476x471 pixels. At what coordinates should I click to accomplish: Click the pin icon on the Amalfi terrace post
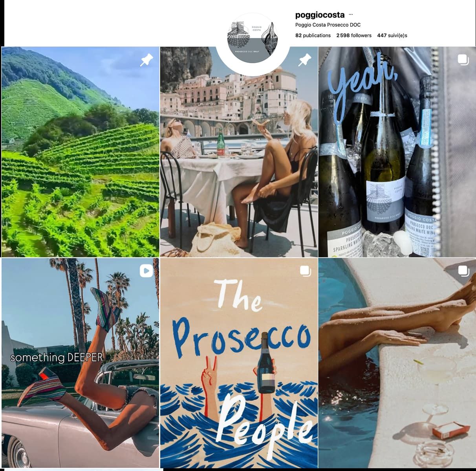[x=305, y=60]
